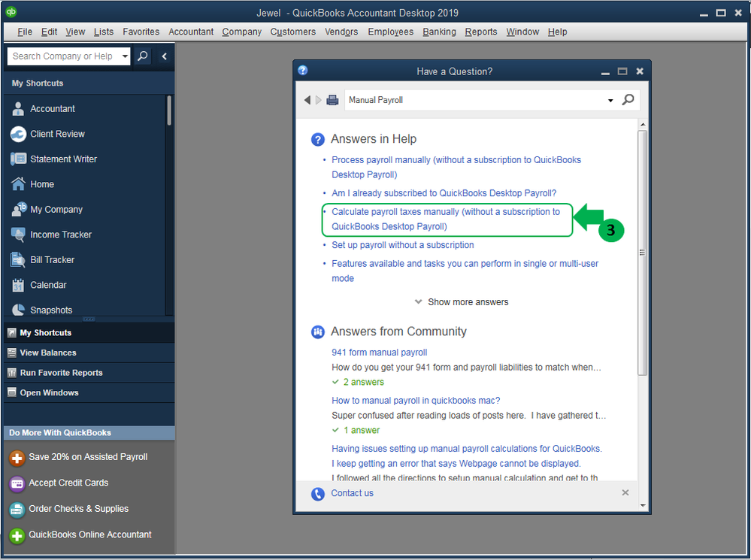The height and width of the screenshot is (560, 751).
Task: Open the Vendors menu
Action: (x=341, y=32)
